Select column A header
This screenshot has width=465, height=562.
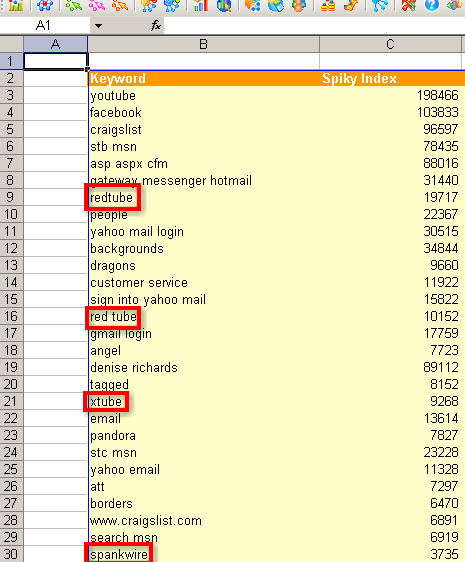click(x=55, y=44)
